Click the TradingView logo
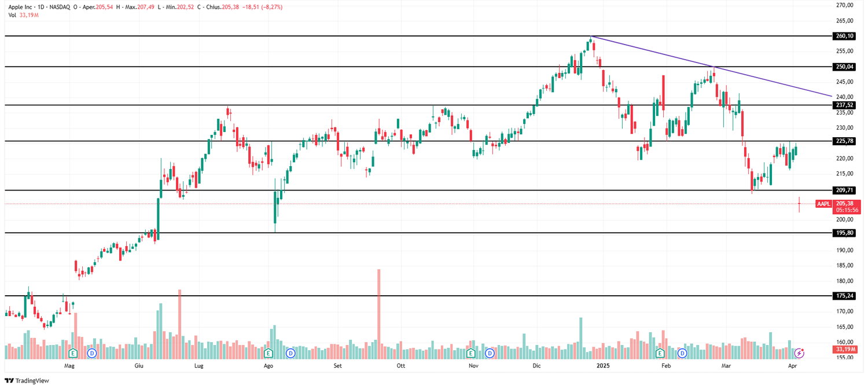Viewport: 868px width, 389px height. [x=27, y=380]
